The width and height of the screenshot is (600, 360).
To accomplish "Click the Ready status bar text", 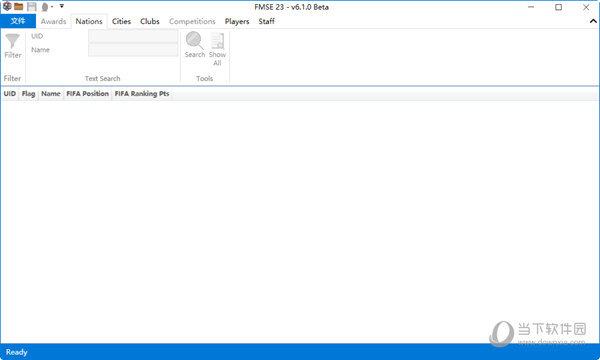I will click(16, 352).
